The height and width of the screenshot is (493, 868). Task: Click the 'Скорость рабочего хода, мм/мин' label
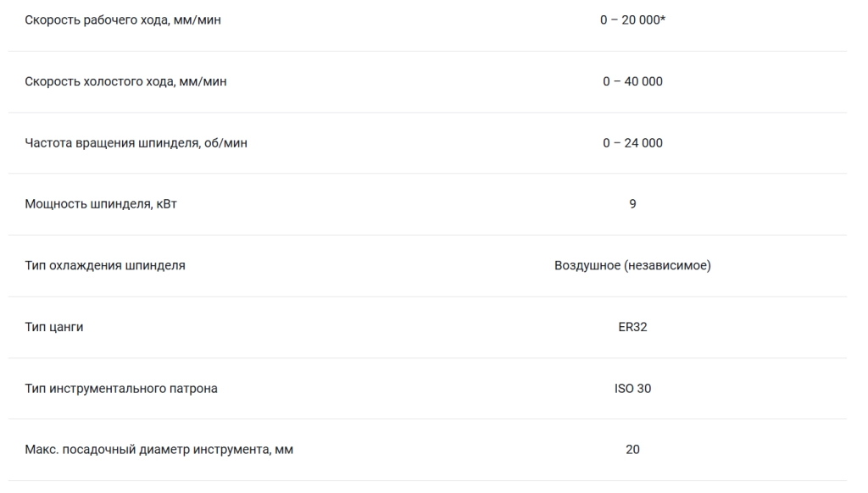coord(123,20)
